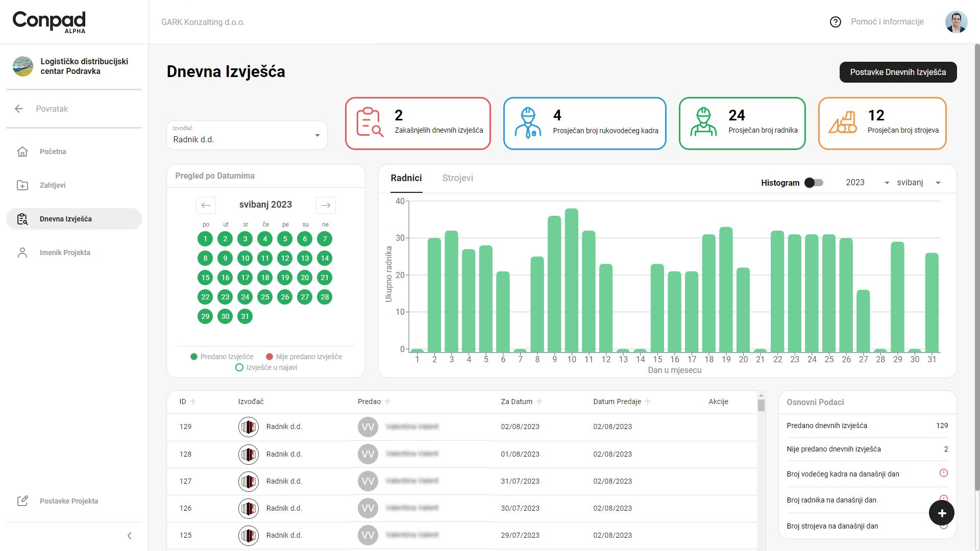Viewport: 980px width, 551px height.
Task: Click the Početna home icon
Action: pyautogui.click(x=22, y=152)
